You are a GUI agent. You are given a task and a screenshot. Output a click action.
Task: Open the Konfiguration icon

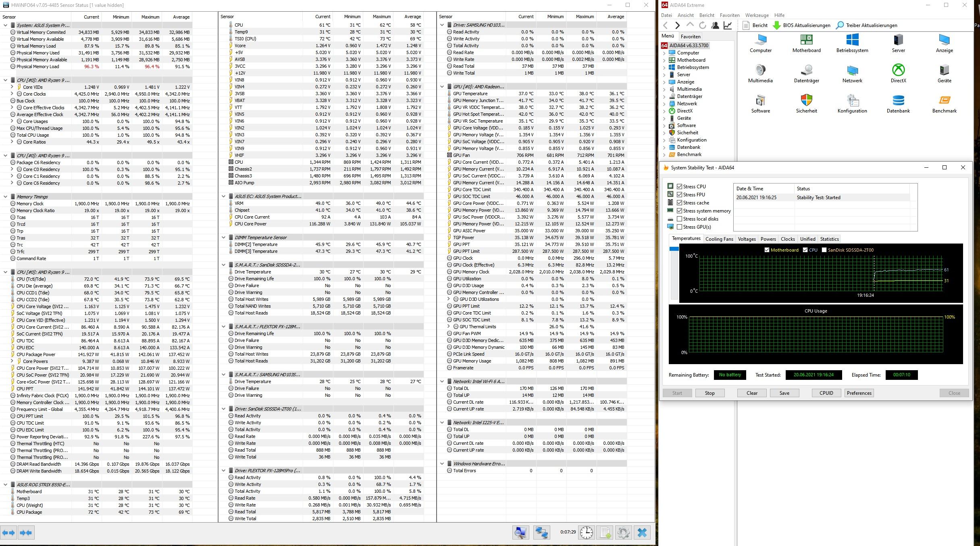pyautogui.click(x=852, y=104)
